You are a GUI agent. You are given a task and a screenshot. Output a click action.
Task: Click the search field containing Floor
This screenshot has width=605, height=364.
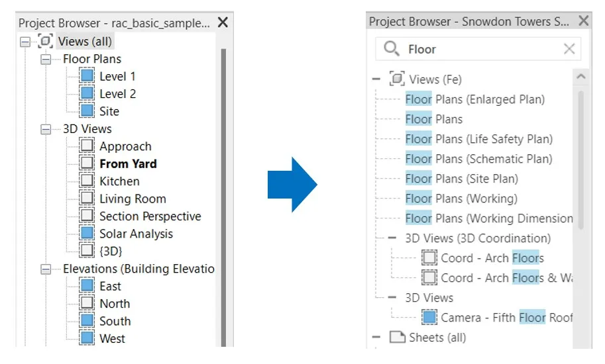[477, 49]
